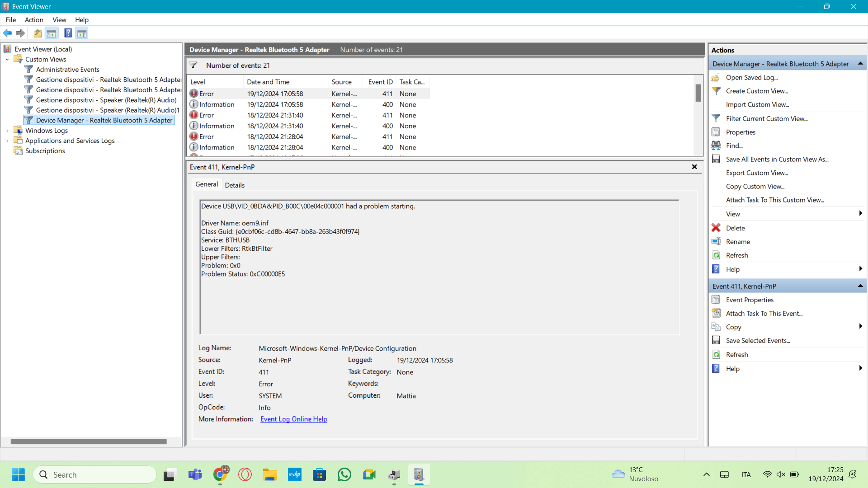Expand Applications and Services Logs node

[7, 141]
